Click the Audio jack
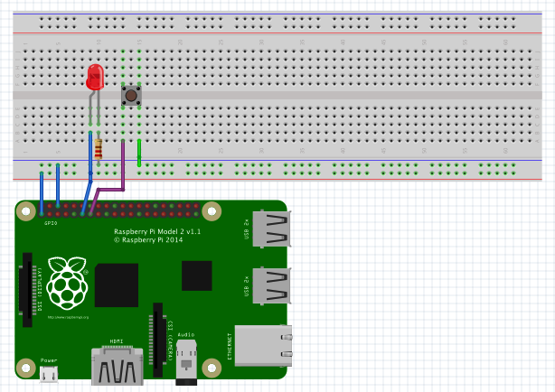This screenshot has height=392, width=555. click(186, 362)
